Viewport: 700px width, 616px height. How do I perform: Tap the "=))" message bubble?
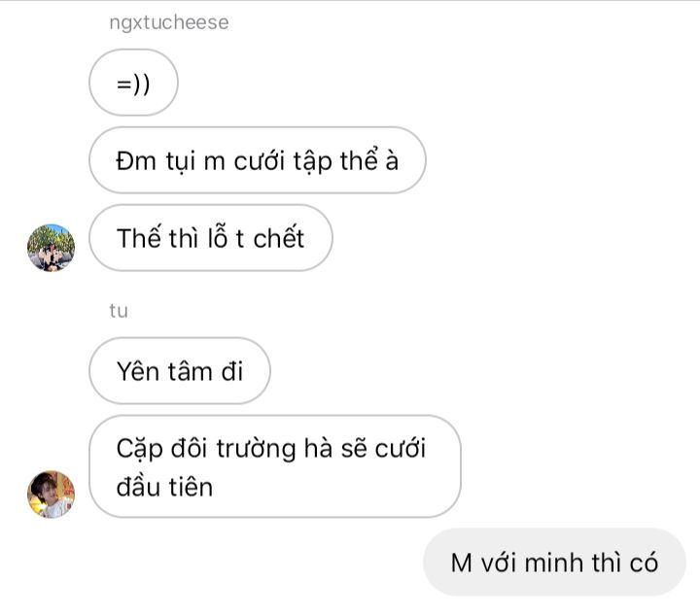pyautogui.click(x=133, y=83)
